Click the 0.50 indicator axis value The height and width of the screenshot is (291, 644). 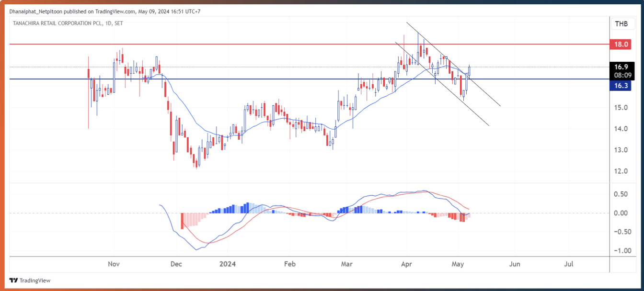click(x=621, y=194)
